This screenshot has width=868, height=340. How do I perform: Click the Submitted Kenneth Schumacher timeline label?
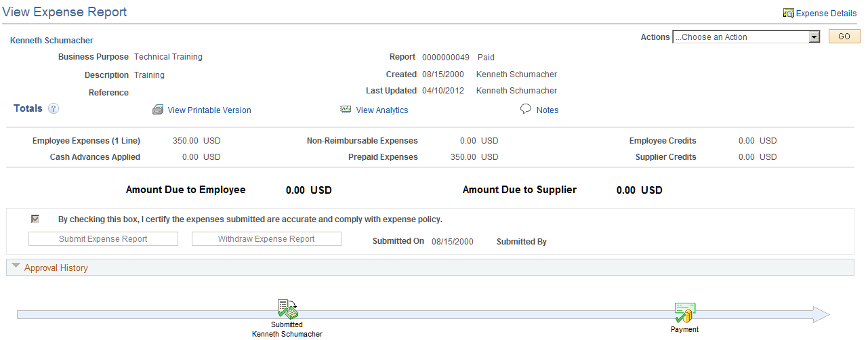click(x=287, y=329)
